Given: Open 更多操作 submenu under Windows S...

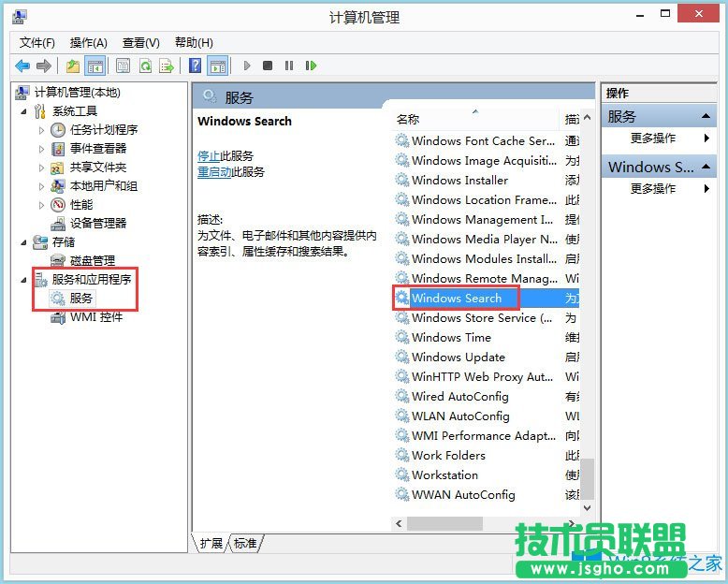Looking at the screenshot, I should tap(653, 188).
